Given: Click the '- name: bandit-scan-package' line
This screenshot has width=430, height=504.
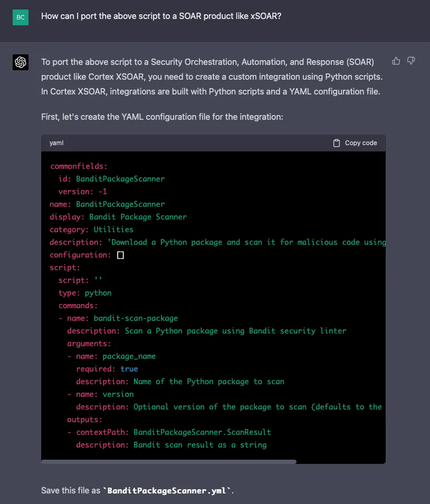Looking at the screenshot, I should click(118, 318).
